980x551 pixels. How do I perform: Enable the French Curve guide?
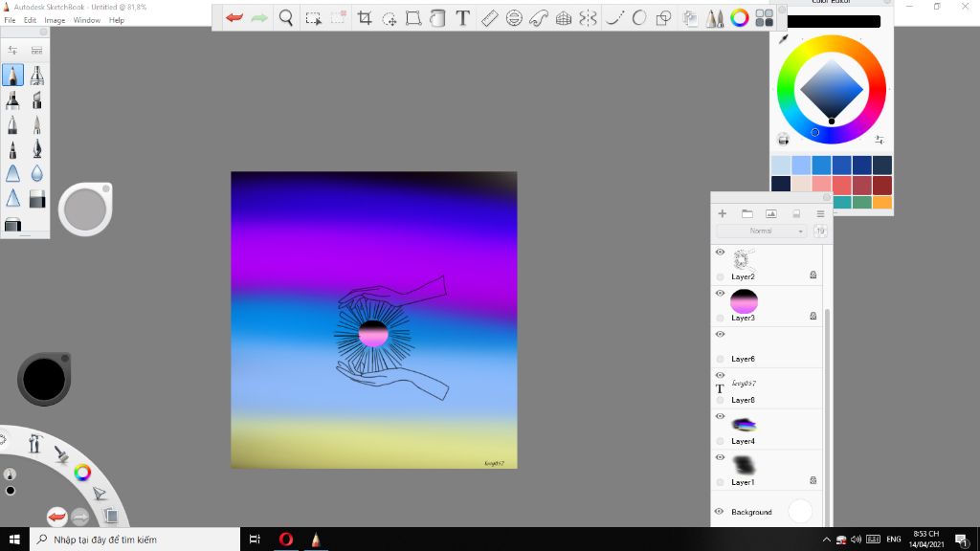pyautogui.click(x=538, y=18)
